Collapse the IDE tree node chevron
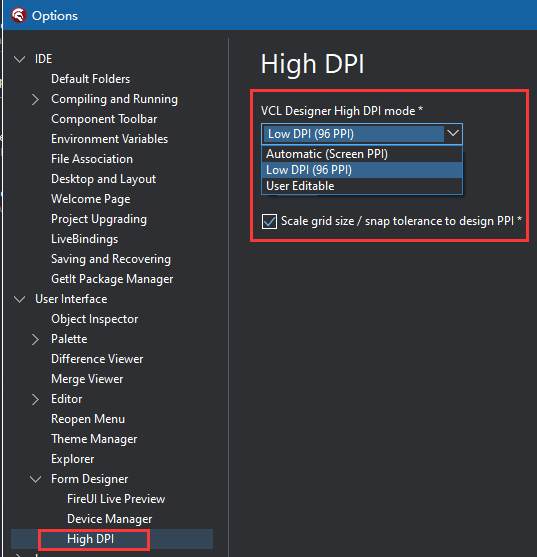This screenshot has height=557, width=537. (19, 59)
